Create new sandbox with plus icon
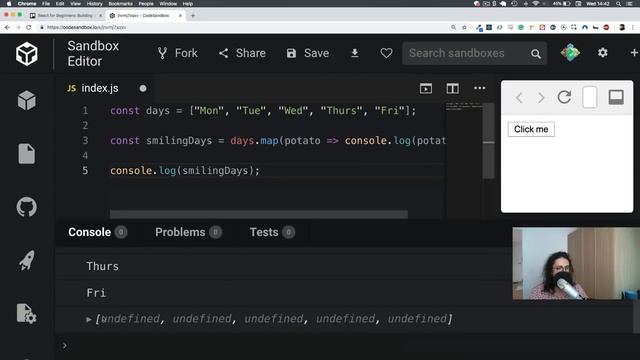Image resolution: width=640 pixels, height=360 pixels. click(x=634, y=53)
